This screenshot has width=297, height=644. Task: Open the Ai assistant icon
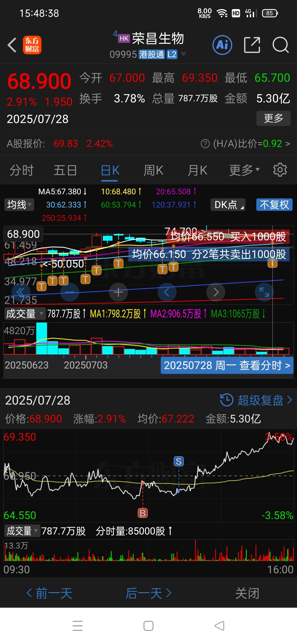222,45
